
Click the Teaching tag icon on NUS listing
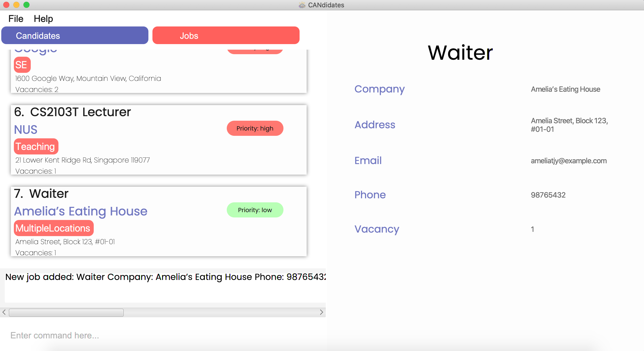(36, 147)
